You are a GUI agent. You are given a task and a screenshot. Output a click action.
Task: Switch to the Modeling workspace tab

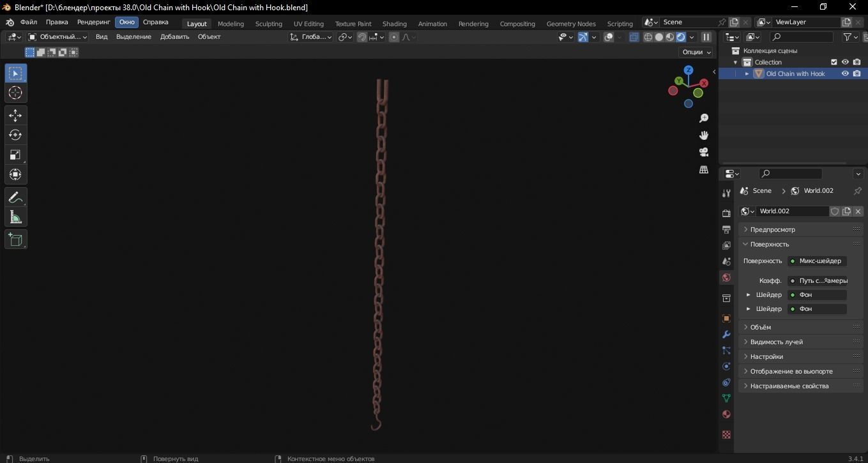[231, 24]
